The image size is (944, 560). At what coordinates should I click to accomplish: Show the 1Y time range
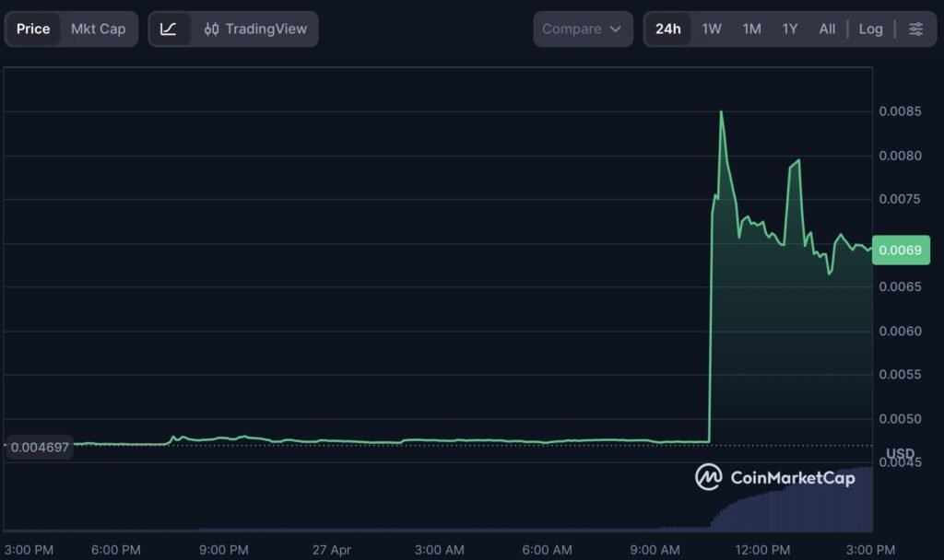tap(790, 29)
